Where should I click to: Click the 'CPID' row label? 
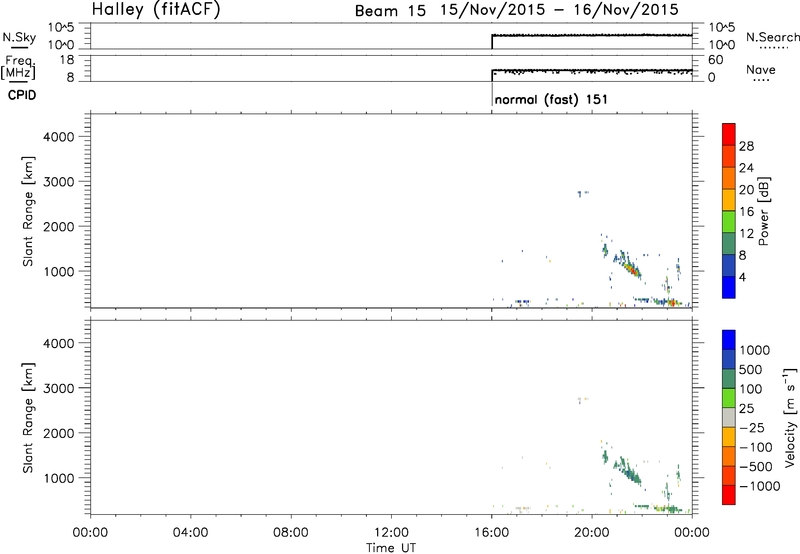point(22,95)
